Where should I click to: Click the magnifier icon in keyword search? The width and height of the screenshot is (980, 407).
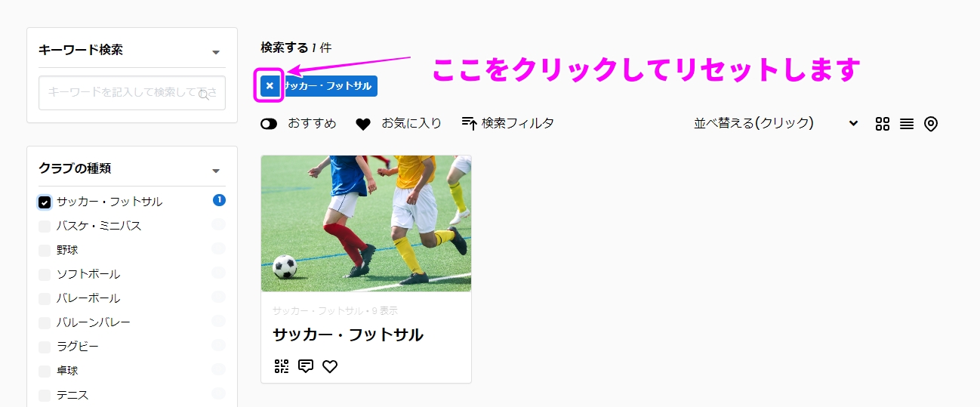pyautogui.click(x=204, y=94)
